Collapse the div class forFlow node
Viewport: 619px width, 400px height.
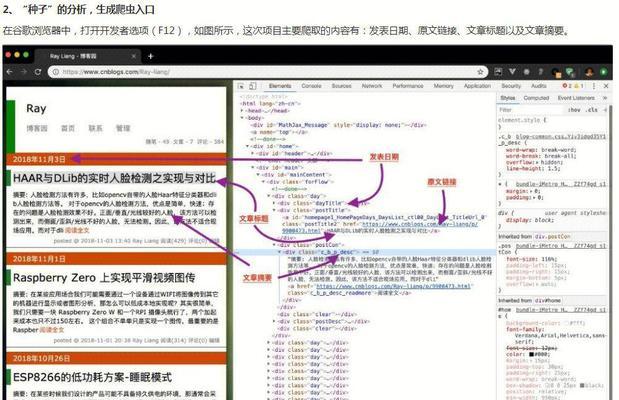coord(264,182)
